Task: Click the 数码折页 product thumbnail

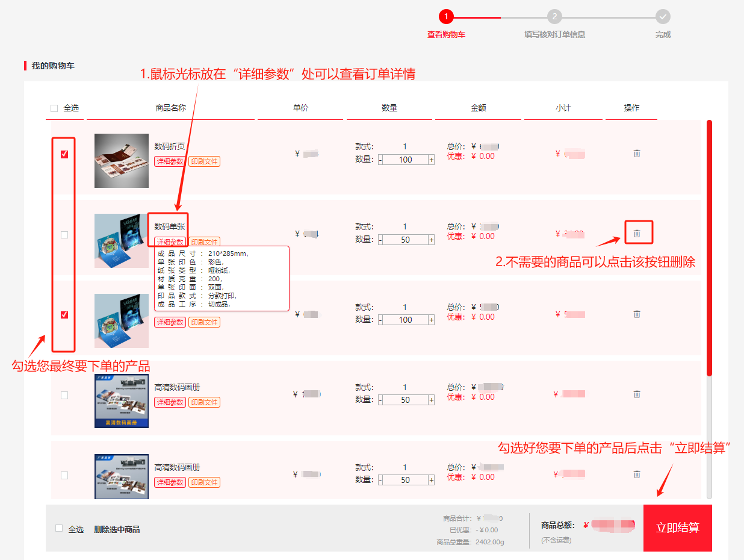Action: pos(122,161)
